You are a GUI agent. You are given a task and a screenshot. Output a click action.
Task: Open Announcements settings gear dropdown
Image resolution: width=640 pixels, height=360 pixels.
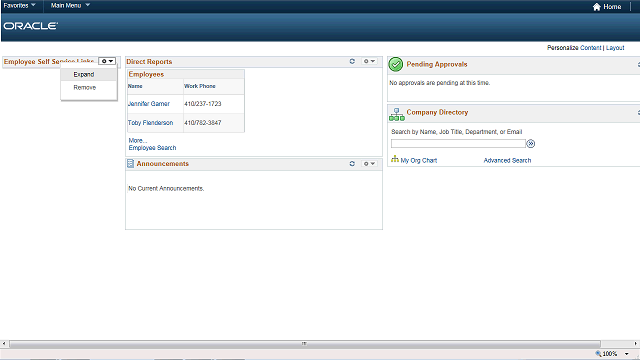coord(369,164)
